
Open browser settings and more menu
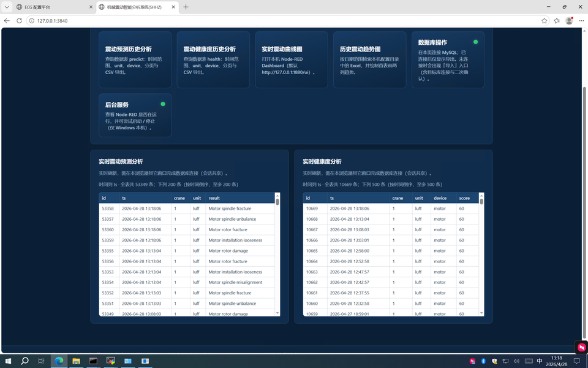coord(582,21)
